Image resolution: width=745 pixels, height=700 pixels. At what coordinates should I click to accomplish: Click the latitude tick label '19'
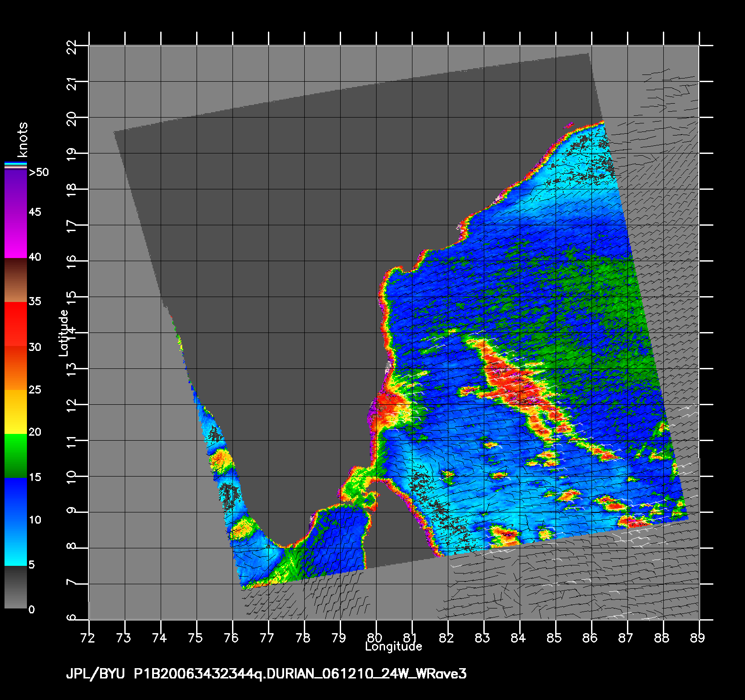[72, 154]
